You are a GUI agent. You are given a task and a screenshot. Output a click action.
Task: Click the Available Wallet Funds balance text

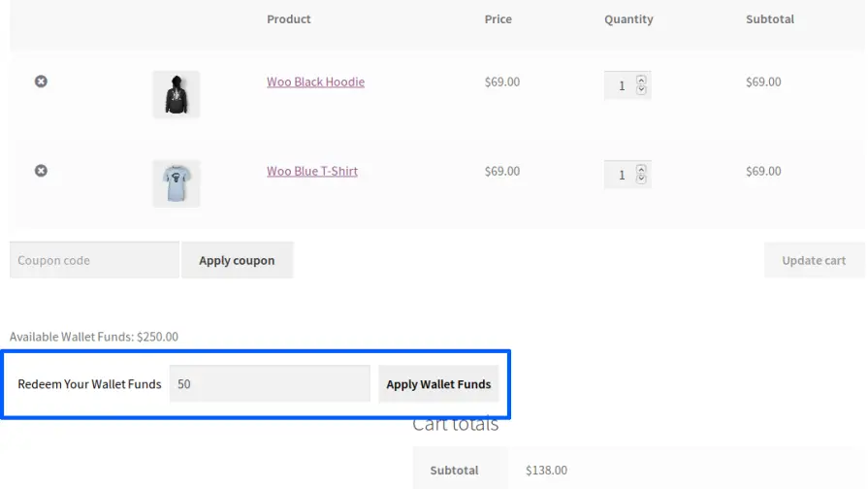tap(94, 337)
